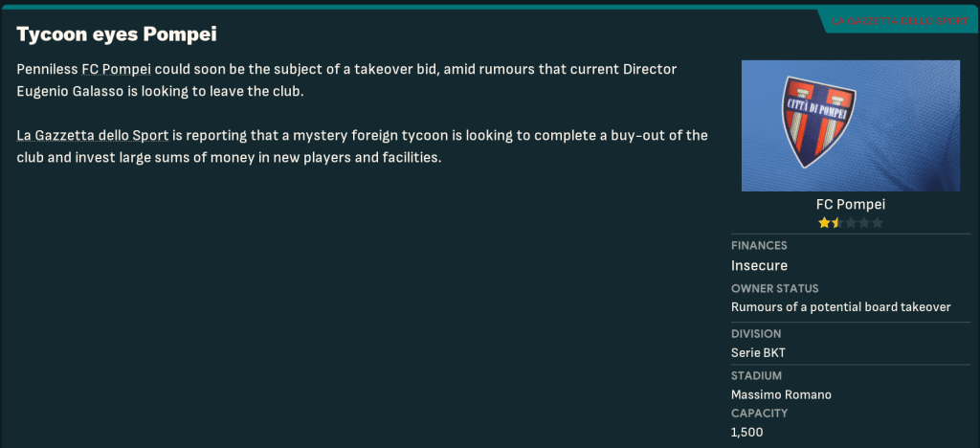
Task: Select the Insecure finances value
Action: point(759,265)
